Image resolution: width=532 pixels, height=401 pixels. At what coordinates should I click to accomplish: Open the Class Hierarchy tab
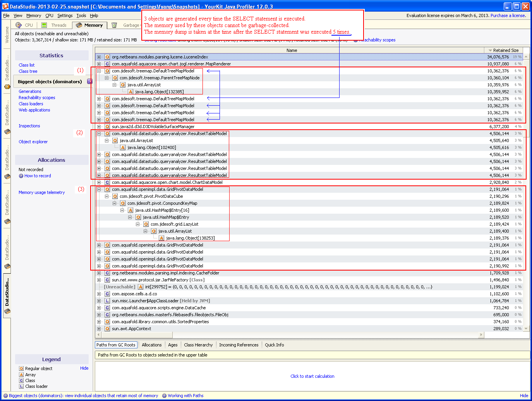click(x=198, y=345)
